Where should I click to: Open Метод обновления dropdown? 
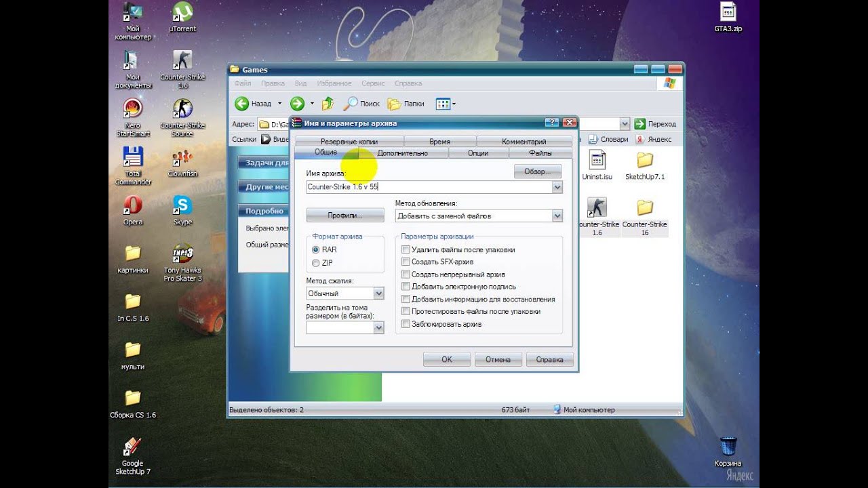(557, 216)
